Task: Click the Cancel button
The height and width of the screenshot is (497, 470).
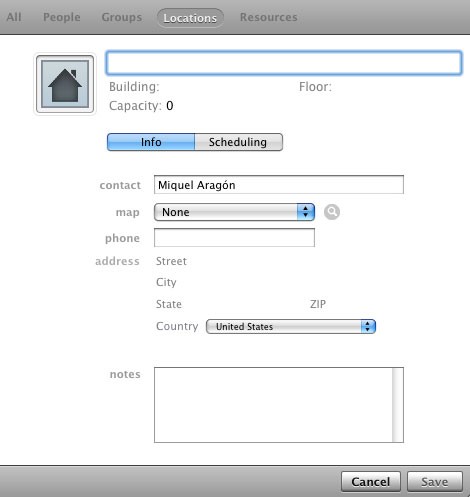Action: [x=371, y=482]
